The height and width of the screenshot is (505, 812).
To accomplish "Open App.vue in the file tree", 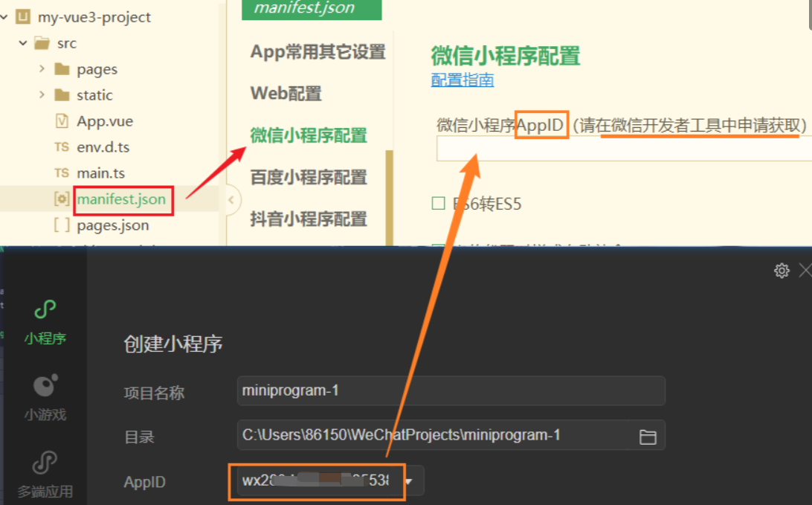I will [x=105, y=121].
